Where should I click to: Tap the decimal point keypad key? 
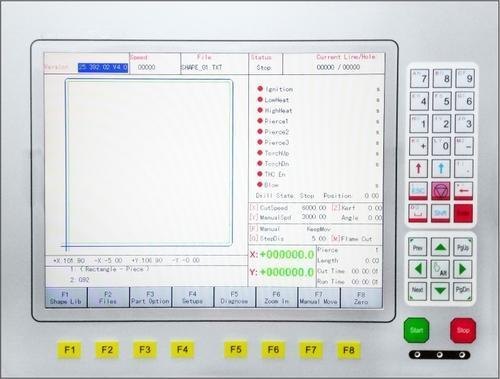point(464,168)
